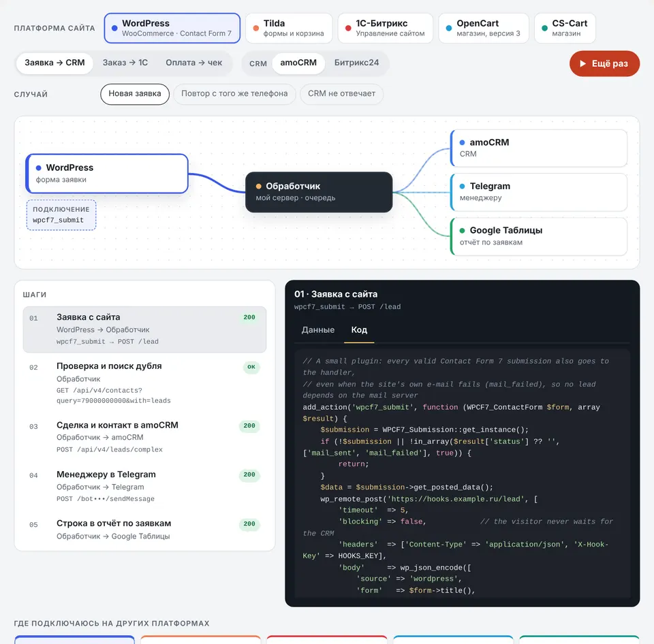Click the ГДЕ ПОДКЛЮЧАЮСЬ НА ДРУГИХ ПЛАТФОРМАХ heading
Viewport: 654px width, 644px height.
112,624
